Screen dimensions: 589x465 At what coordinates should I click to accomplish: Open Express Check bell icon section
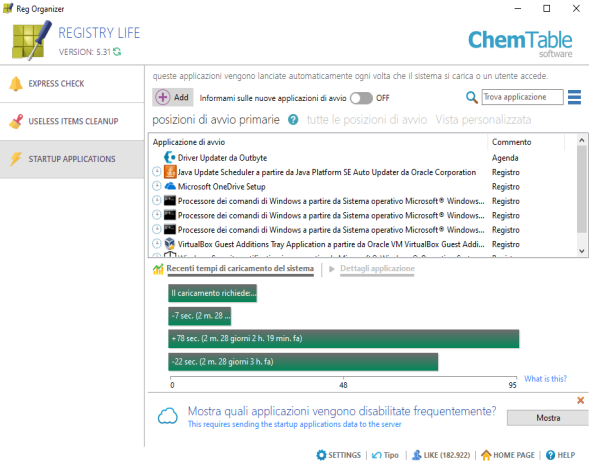click(16, 83)
